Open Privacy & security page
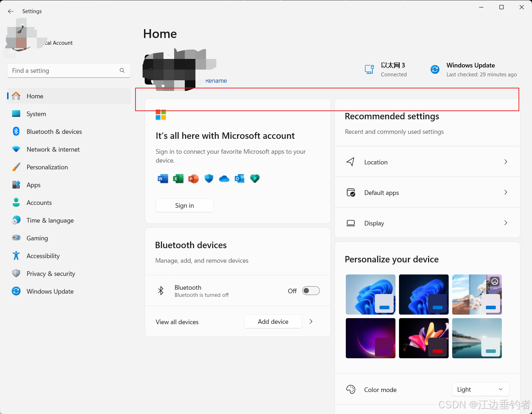The width and height of the screenshot is (532, 414). pos(69,273)
